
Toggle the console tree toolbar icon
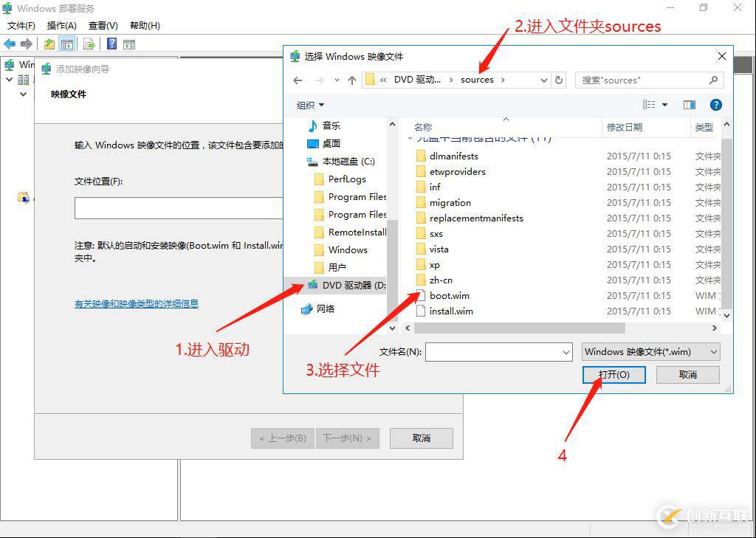pyautogui.click(x=66, y=44)
